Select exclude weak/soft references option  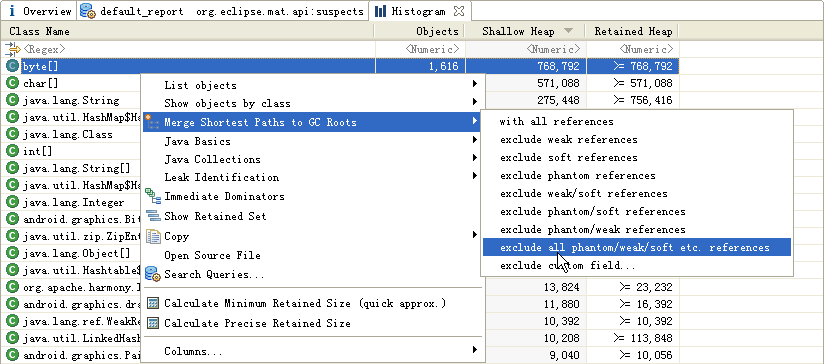(x=637, y=193)
